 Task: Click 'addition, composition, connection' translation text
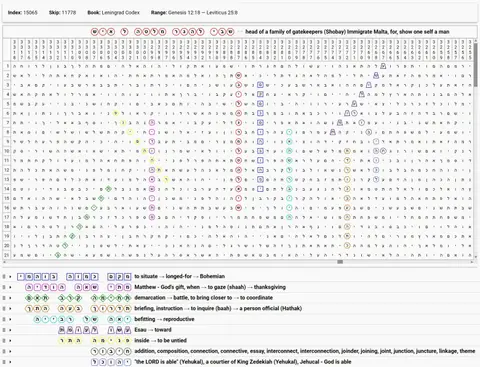coord(305,351)
